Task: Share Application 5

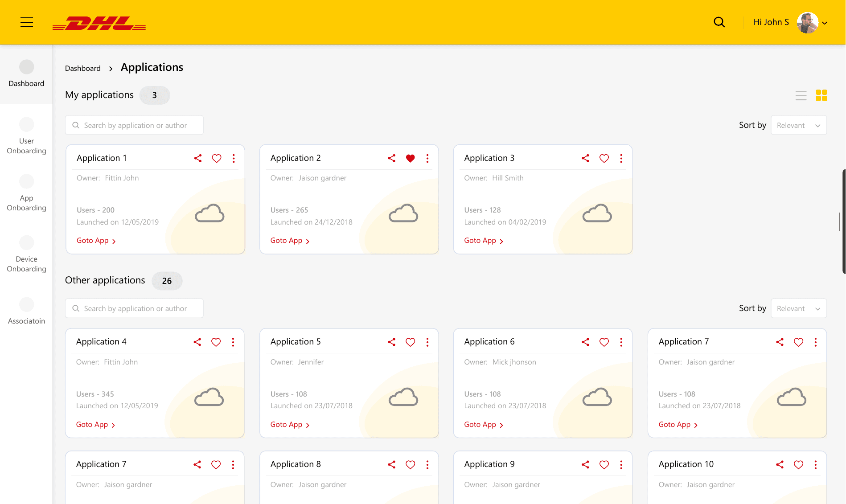Action: tap(392, 342)
